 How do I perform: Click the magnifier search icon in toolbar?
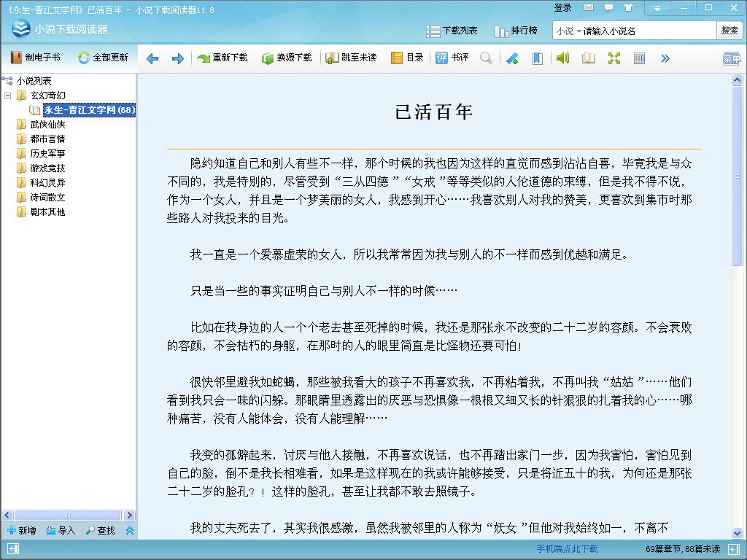click(x=486, y=58)
